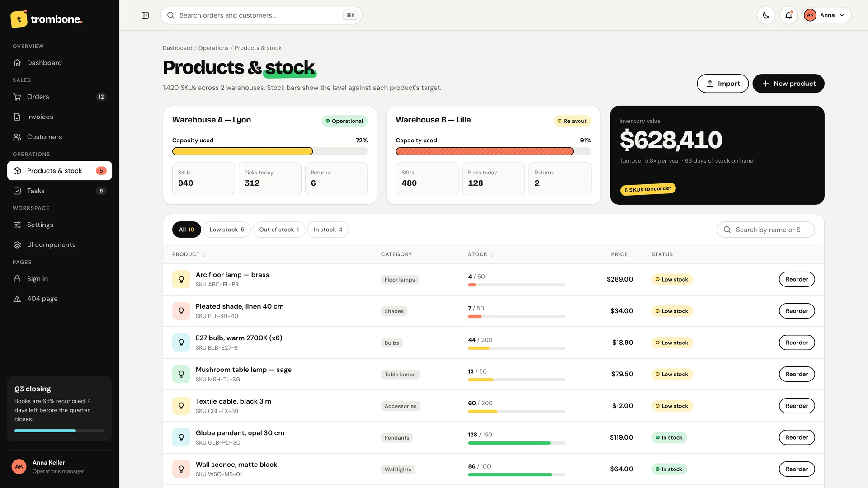Screen dimensions: 868x488
Task: Click the search magnifier icon in top bar
Action: [x=171, y=15]
